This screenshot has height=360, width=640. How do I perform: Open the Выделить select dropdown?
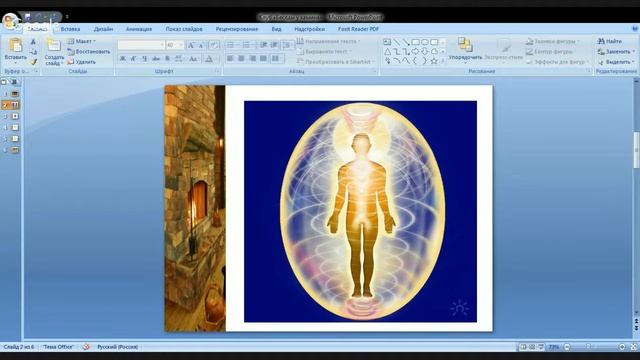[616, 62]
